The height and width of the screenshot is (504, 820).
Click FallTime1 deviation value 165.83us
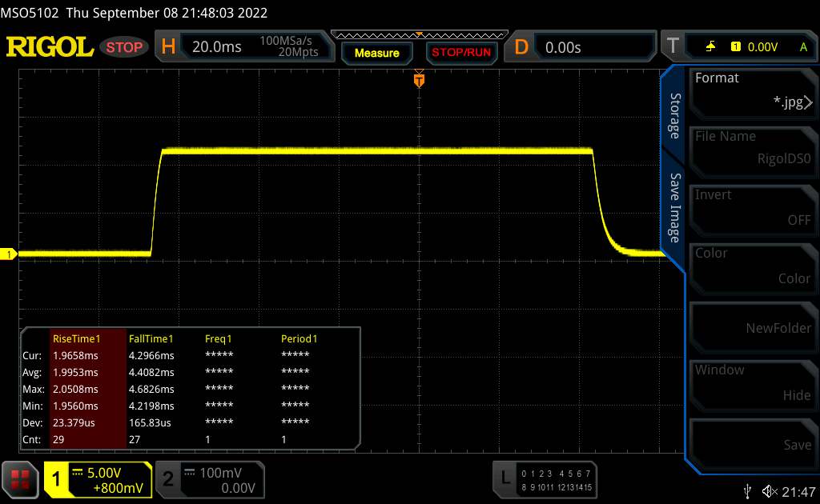coord(150,422)
